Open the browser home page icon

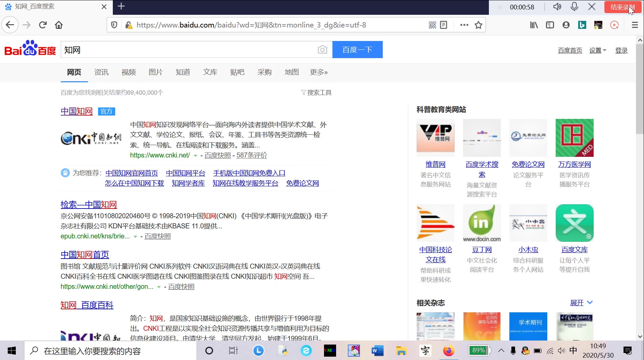tap(59, 25)
